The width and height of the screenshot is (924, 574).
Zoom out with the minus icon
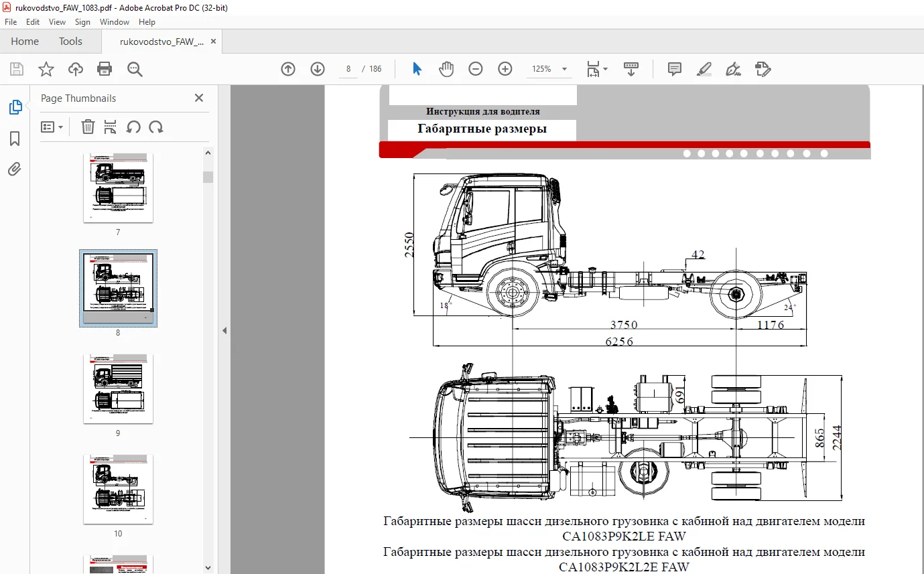click(476, 69)
